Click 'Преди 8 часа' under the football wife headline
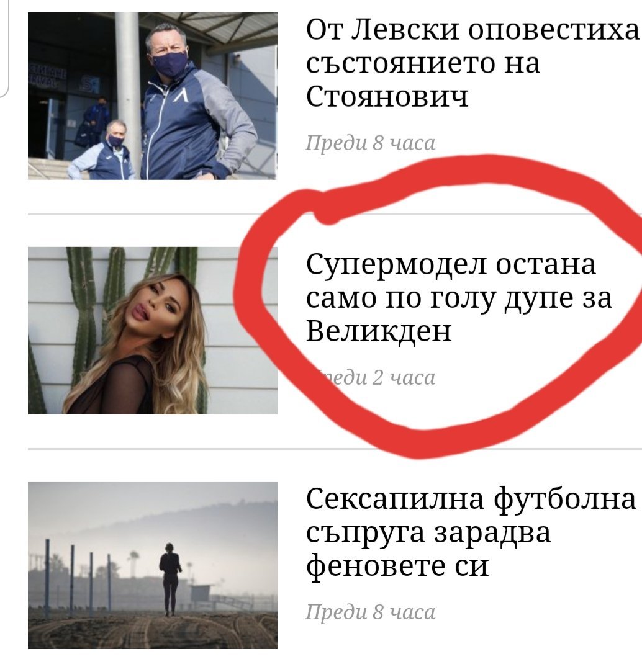 pos(370,612)
